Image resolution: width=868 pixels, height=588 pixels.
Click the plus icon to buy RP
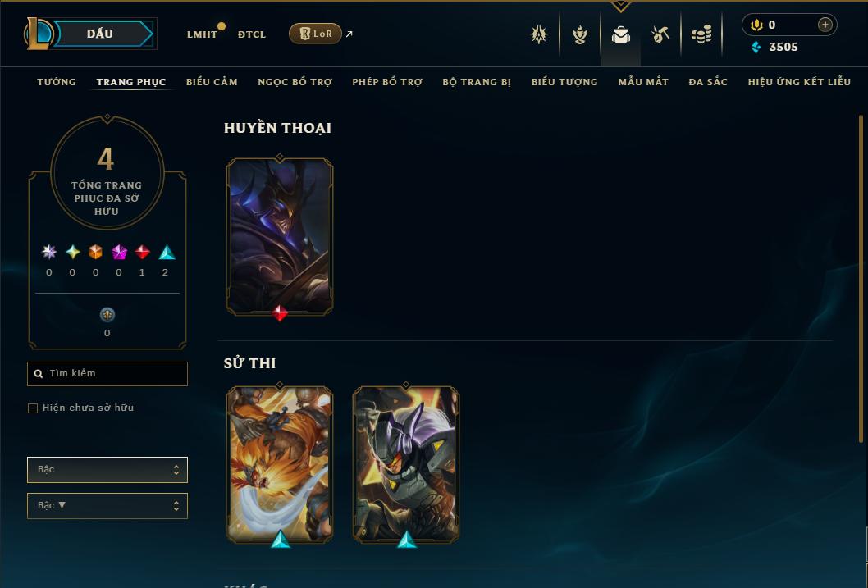click(x=825, y=25)
